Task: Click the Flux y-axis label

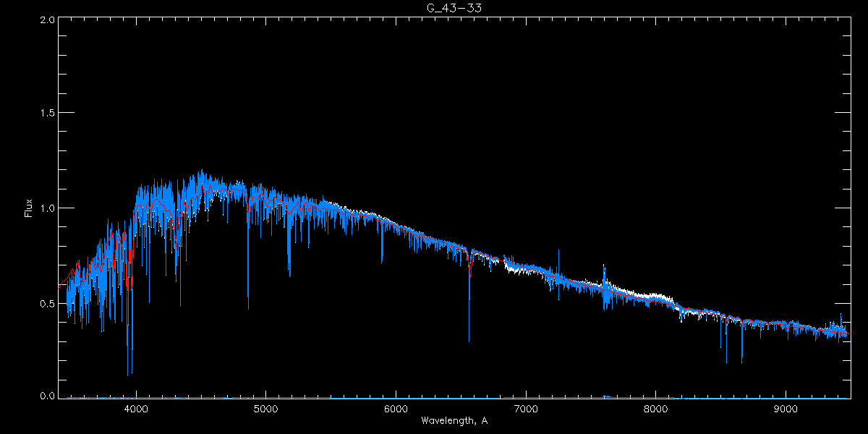Action: point(29,208)
